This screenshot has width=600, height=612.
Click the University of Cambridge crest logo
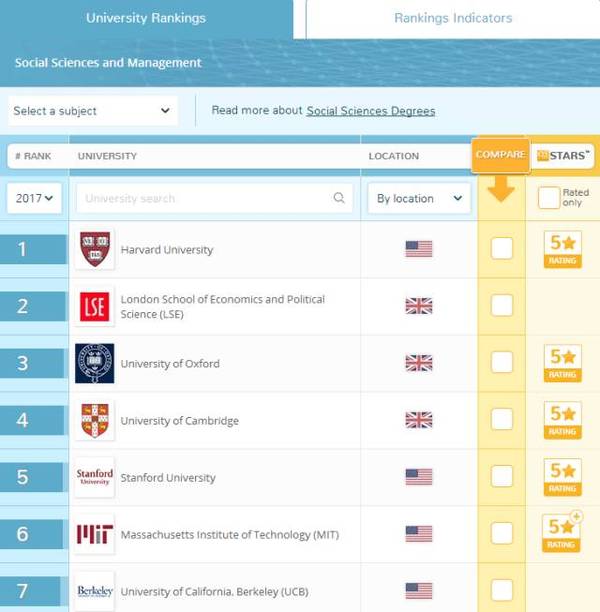tap(95, 420)
